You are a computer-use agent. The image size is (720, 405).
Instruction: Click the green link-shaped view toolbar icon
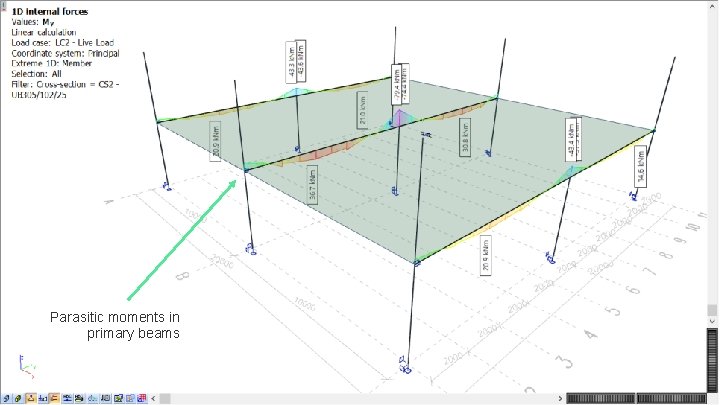(x=18, y=398)
